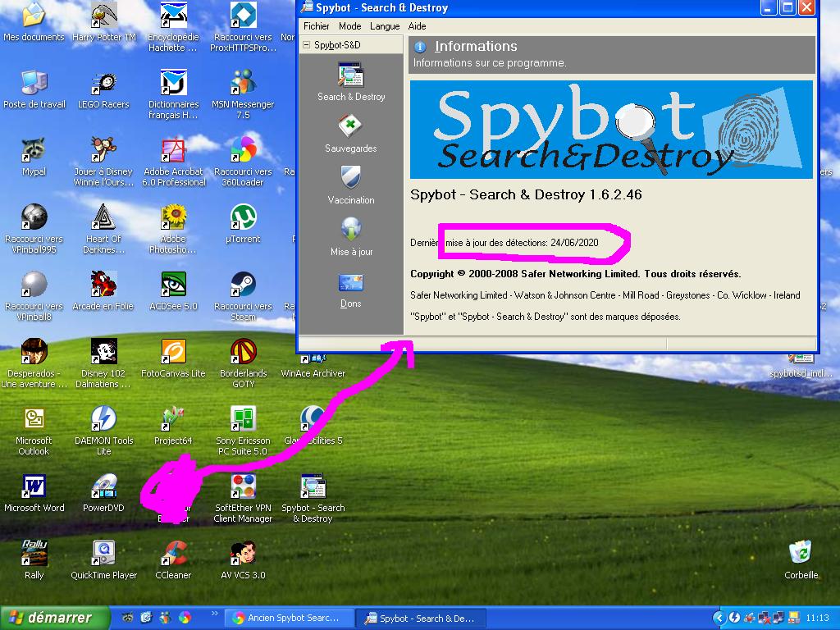The image size is (840, 630).
Task: Select Dictionnaires français desktop icon
Action: pyautogui.click(x=173, y=94)
